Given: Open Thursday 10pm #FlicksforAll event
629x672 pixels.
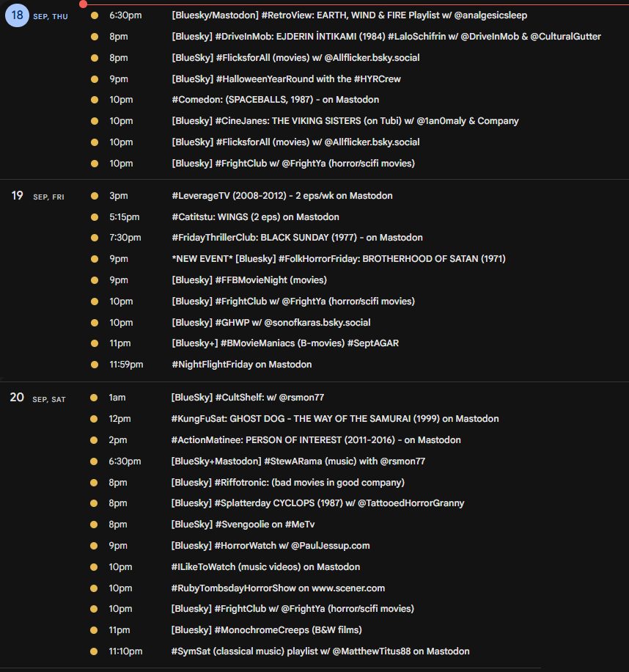Looking at the screenshot, I should point(295,142).
